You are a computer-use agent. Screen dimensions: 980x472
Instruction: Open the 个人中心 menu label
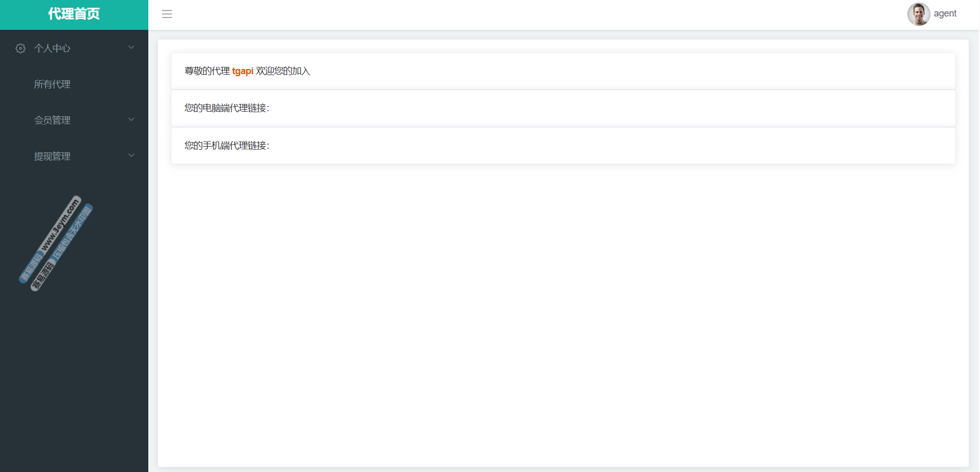tap(52, 48)
